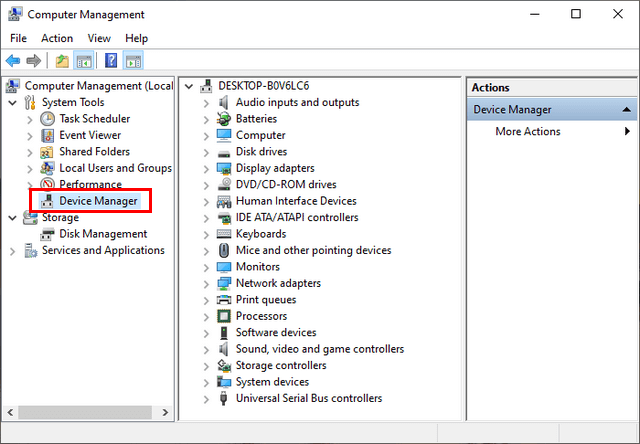Click the DVD/CD-ROM drives icon
The image size is (640, 444).
click(224, 184)
